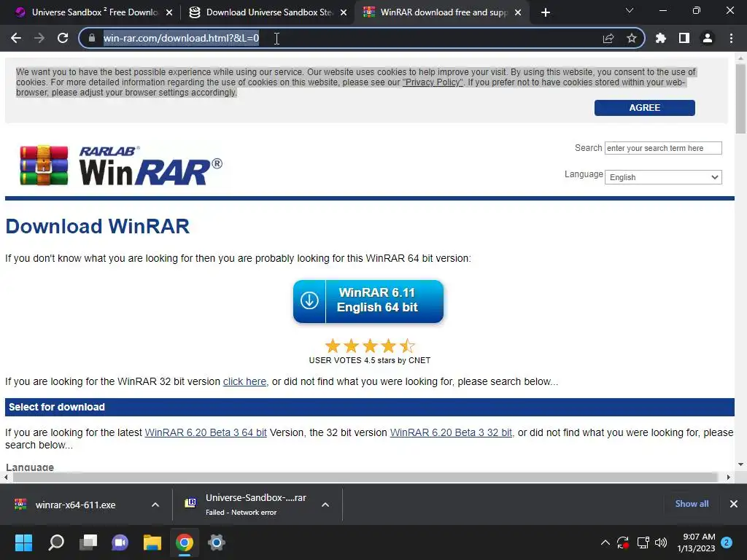Click the browser forward arrow
Image resolution: width=747 pixels, height=560 pixels.
(39, 38)
